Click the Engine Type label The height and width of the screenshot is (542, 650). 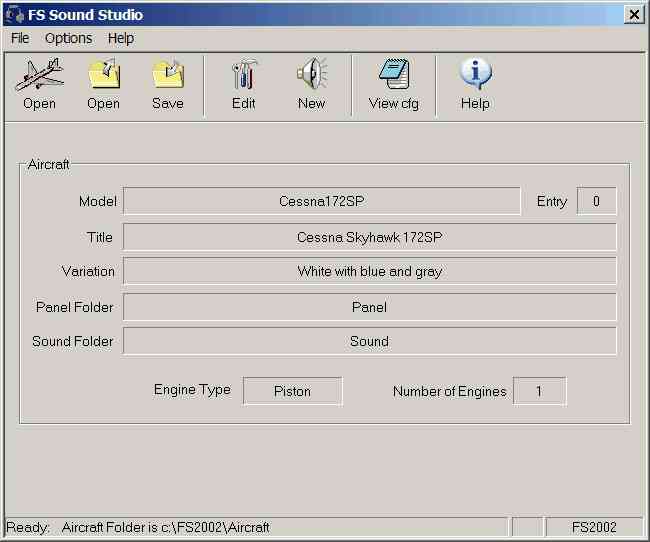(x=192, y=390)
